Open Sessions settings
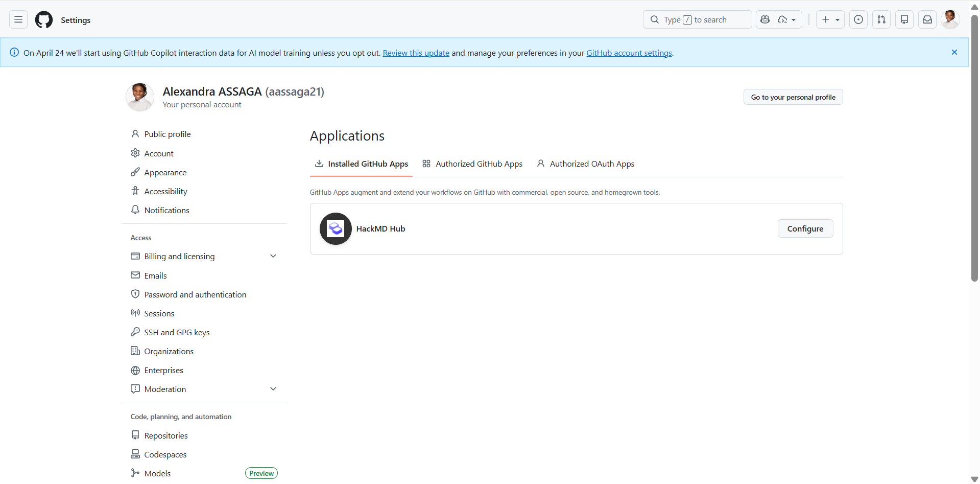The width and height of the screenshot is (980, 484). coord(204,313)
